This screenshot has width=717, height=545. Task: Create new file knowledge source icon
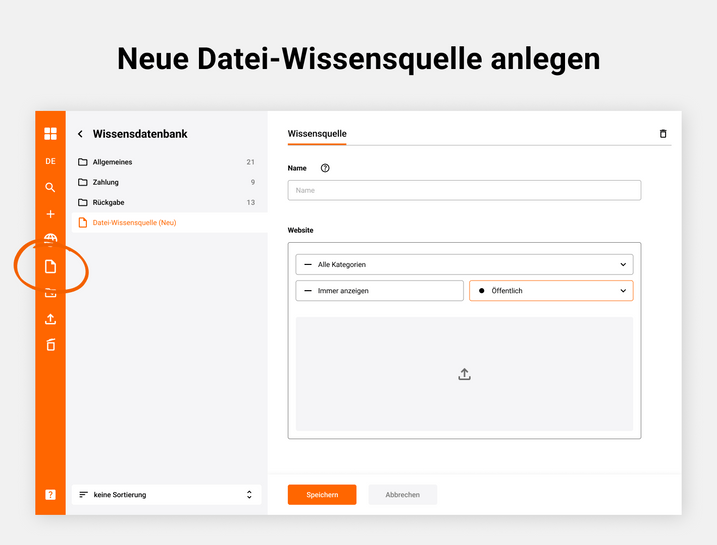click(x=50, y=267)
